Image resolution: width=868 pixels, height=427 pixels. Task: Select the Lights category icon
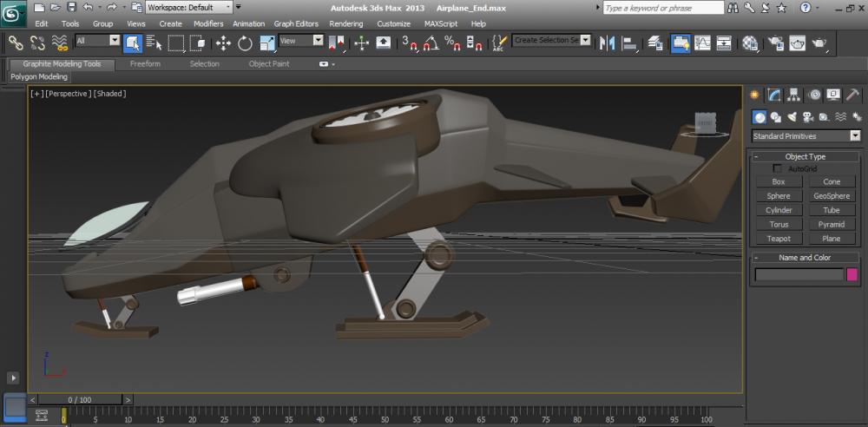792,117
